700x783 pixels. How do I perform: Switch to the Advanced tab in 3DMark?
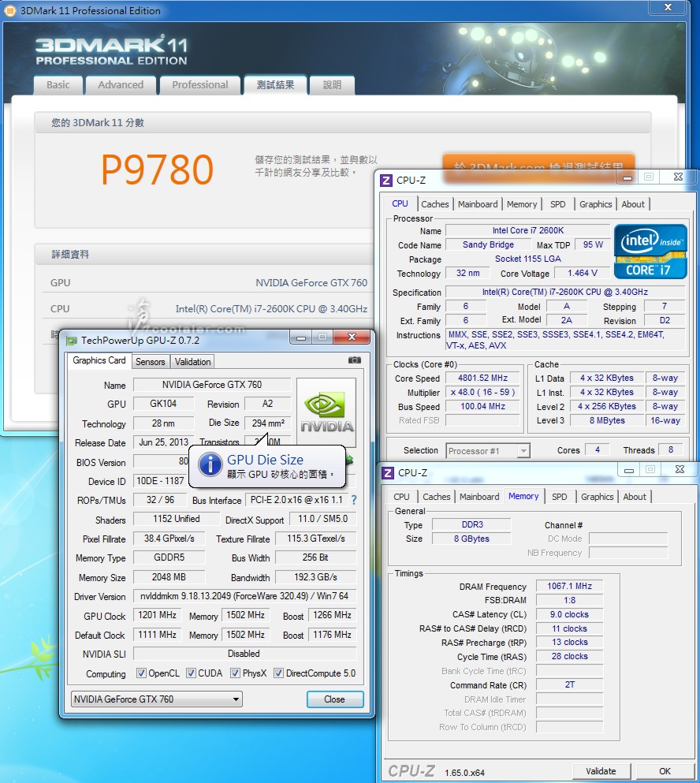(121, 85)
